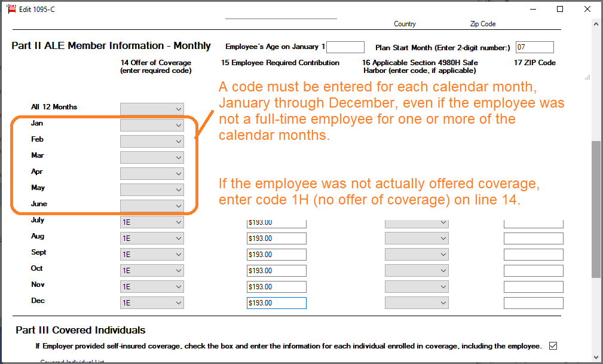Open the June offer of coverage dropdown

pyautogui.click(x=152, y=206)
